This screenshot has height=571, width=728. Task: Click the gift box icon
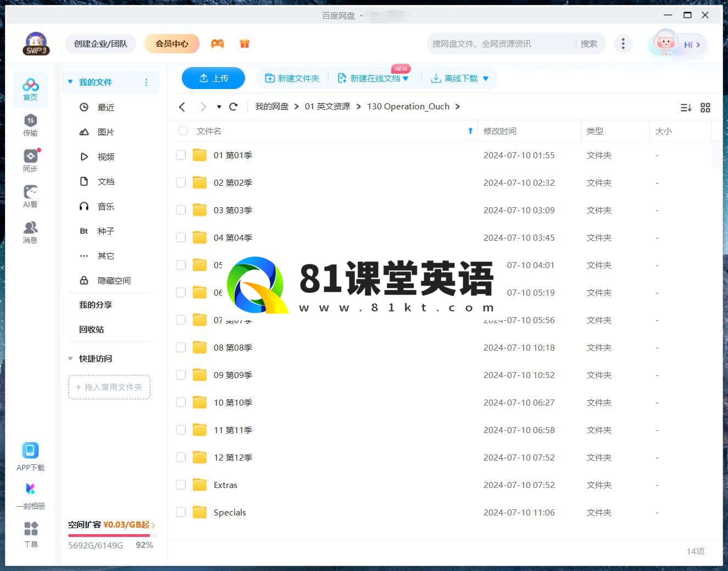point(244,43)
